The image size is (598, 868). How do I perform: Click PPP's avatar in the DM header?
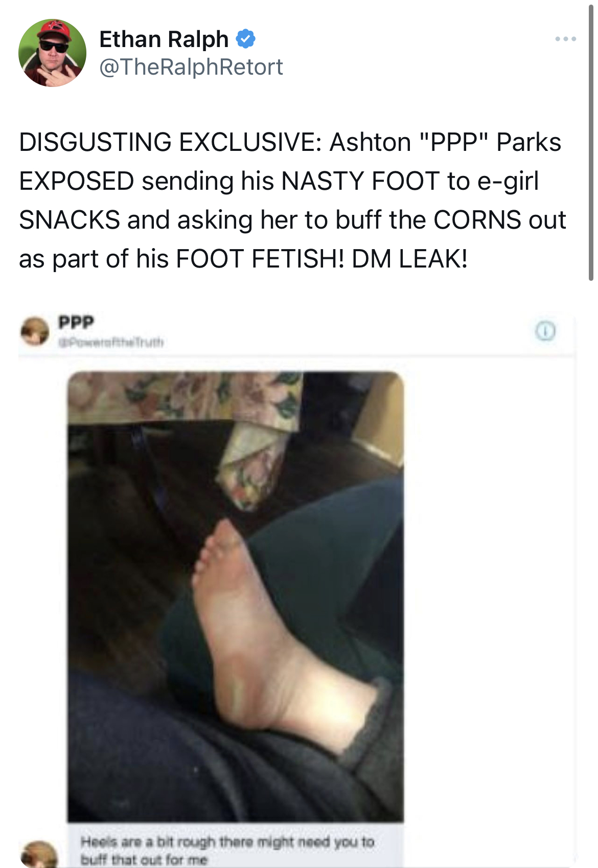pos(34,331)
